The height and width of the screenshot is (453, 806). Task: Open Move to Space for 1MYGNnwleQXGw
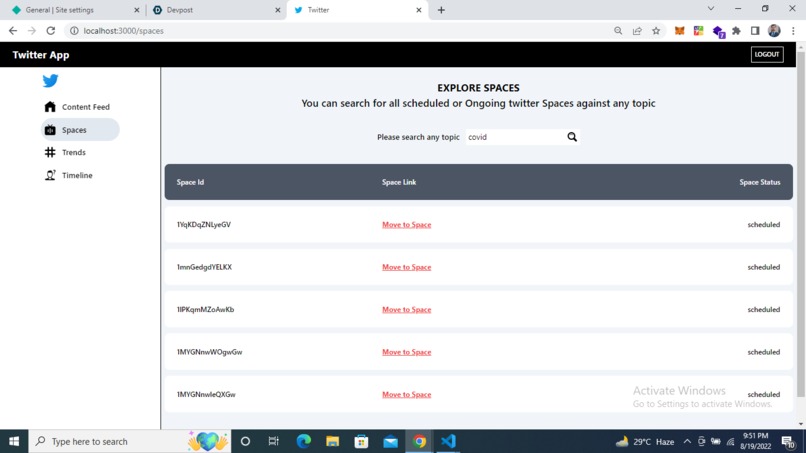point(407,394)
